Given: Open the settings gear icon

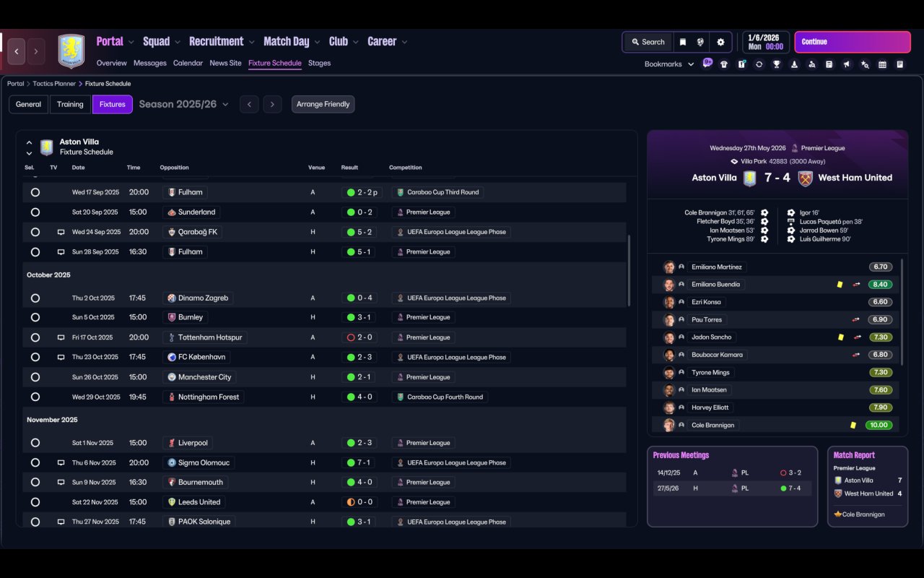Looking at the screenshot, I should click(720, 42).
